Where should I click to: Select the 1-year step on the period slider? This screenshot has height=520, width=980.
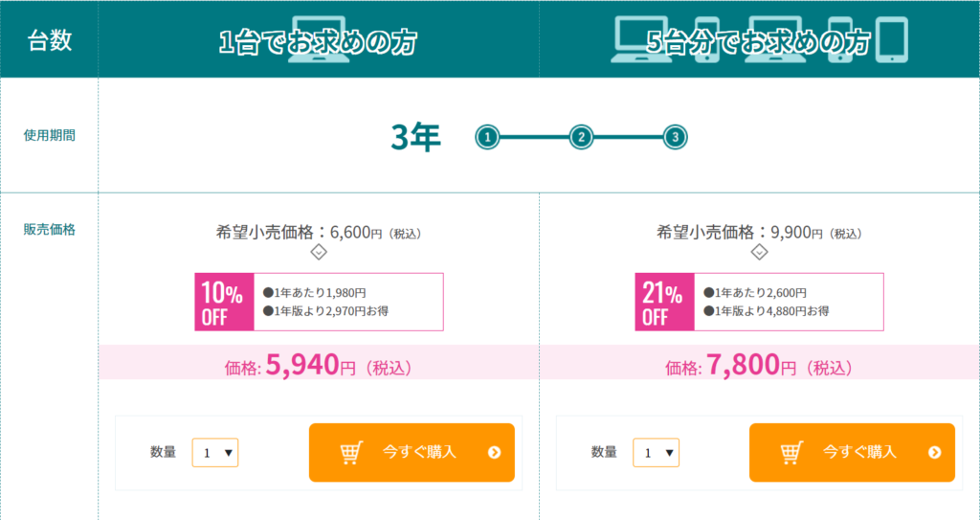pos(487,137)
